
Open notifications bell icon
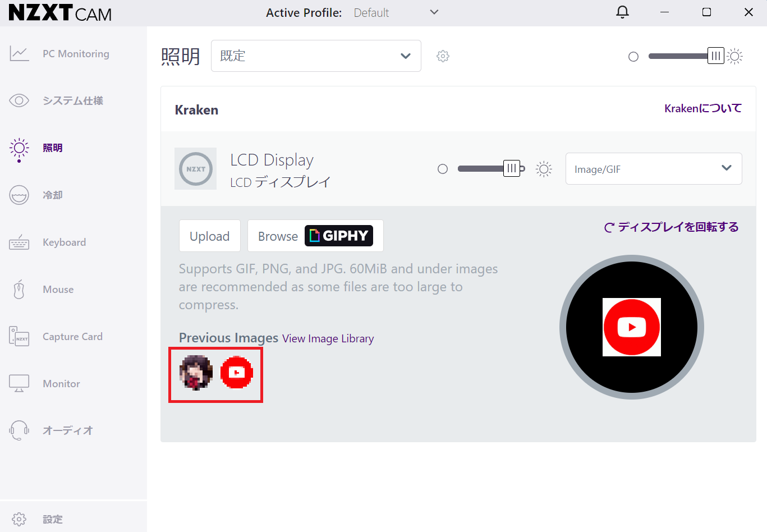tap(622, 12)
